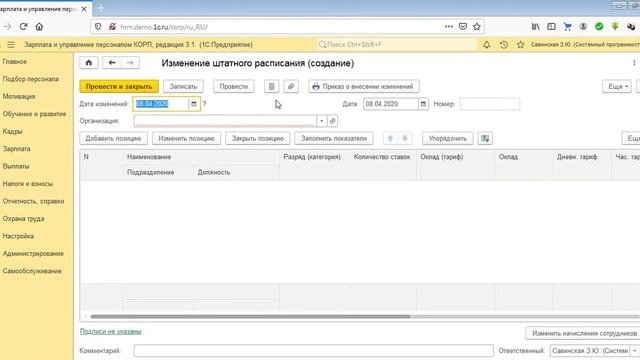Screen dimensions: 640x360
Task: Move position down with arrow
Action: click(x=405, y=138)
